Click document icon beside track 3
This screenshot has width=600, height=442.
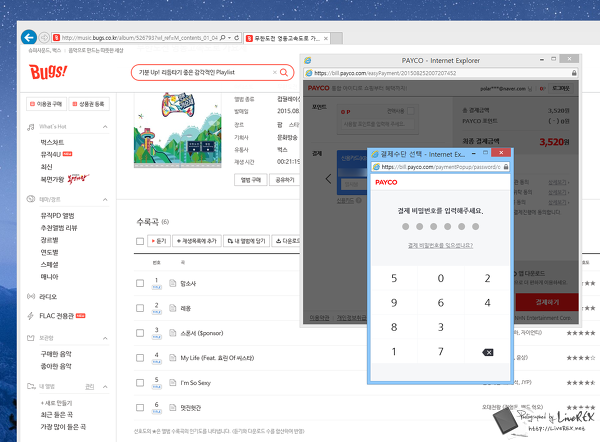coord(173,333)
